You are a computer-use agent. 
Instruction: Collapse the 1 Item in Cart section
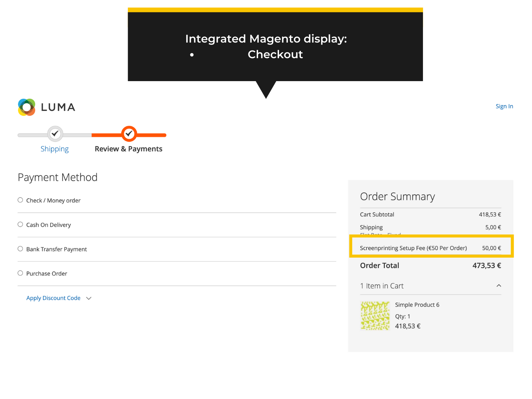point(498,285)
